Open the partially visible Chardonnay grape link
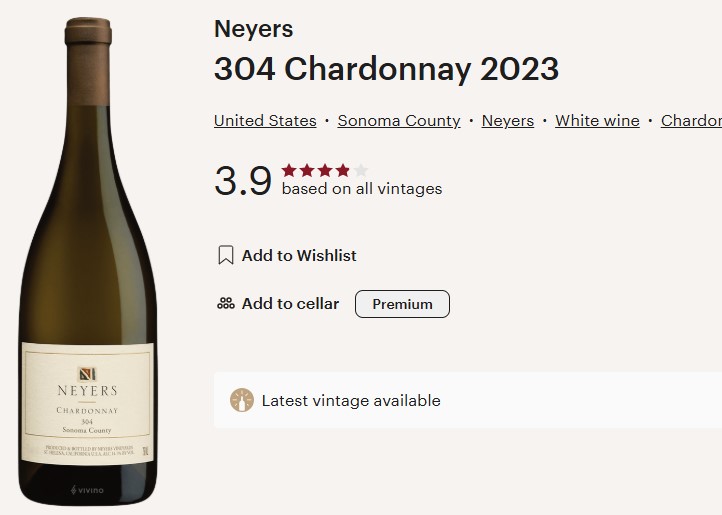 [x=691, y=121]
